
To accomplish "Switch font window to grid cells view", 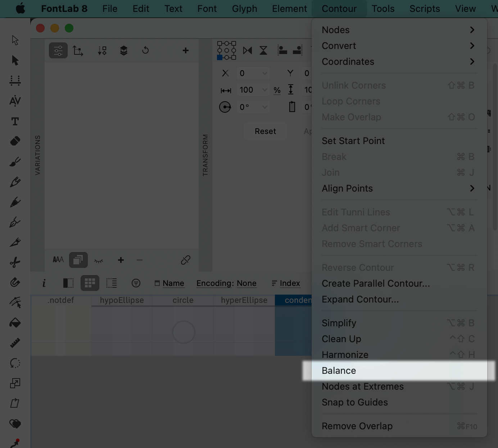I will pos(90,283).
